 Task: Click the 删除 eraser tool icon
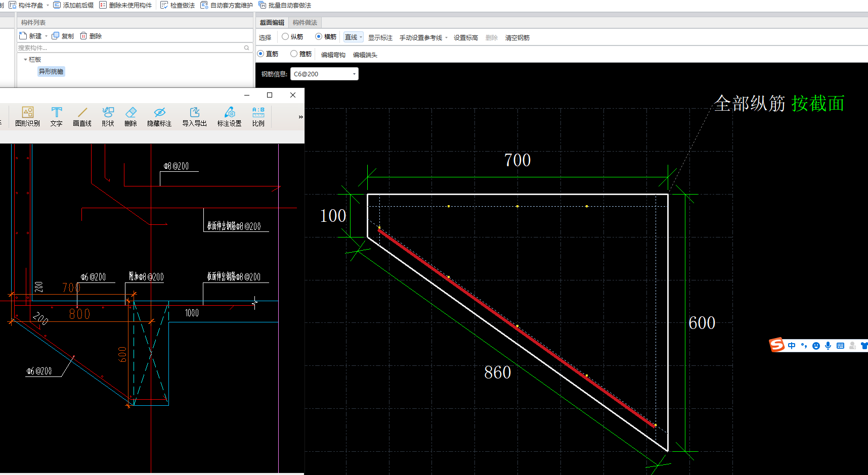click(131, 112)
